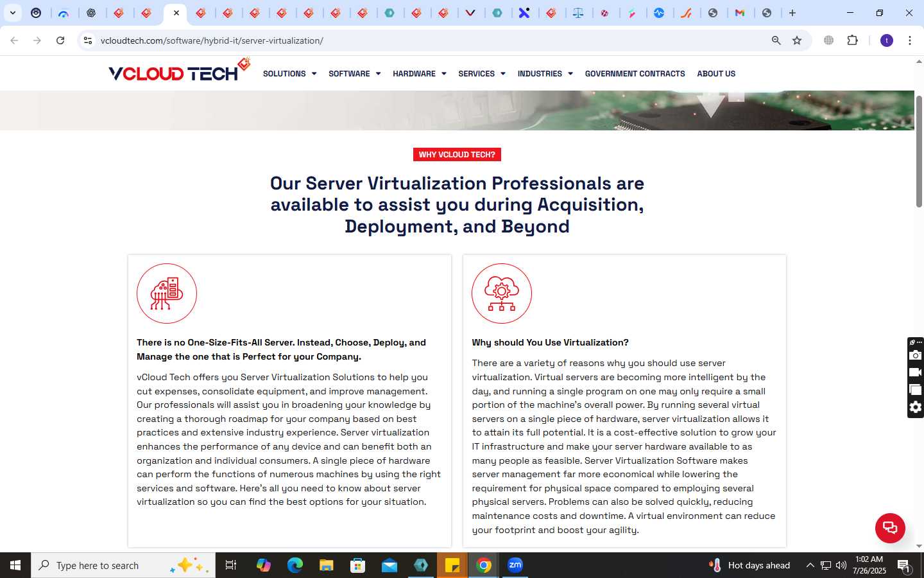Open Task View on the taskbar
This screenshot has height=578, width=924.
[231, 565]
